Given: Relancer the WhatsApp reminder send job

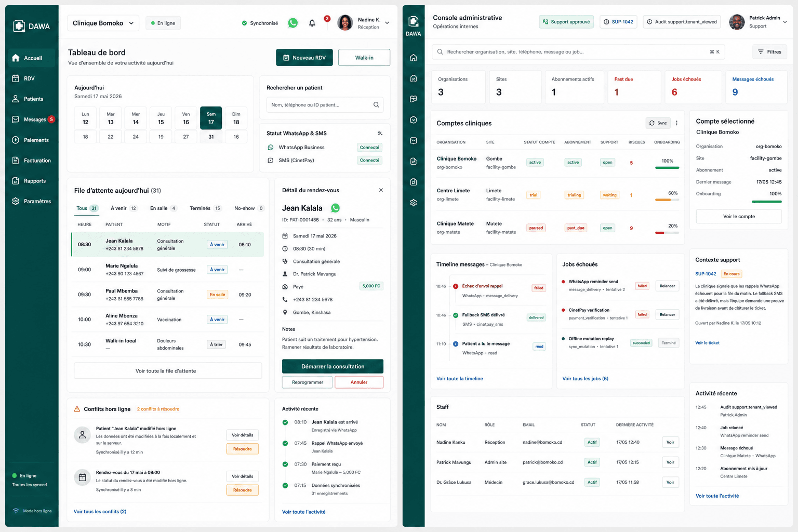Looking at the screenshot, I should click(667, 286).
